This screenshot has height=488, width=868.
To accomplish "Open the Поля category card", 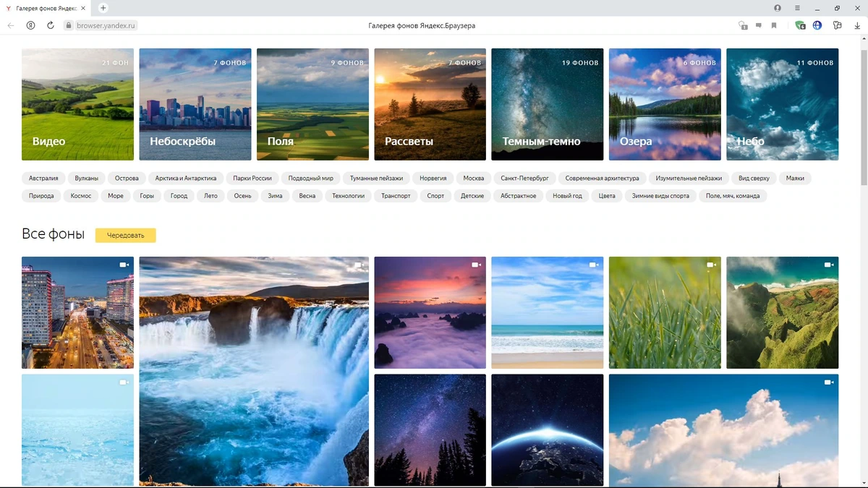I will (312, 104).
